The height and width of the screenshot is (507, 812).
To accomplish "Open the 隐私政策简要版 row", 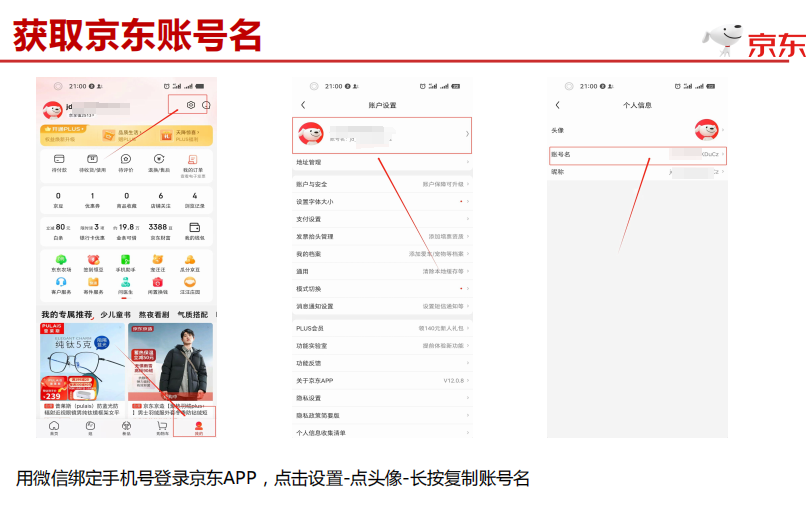I will coord(382,415).
